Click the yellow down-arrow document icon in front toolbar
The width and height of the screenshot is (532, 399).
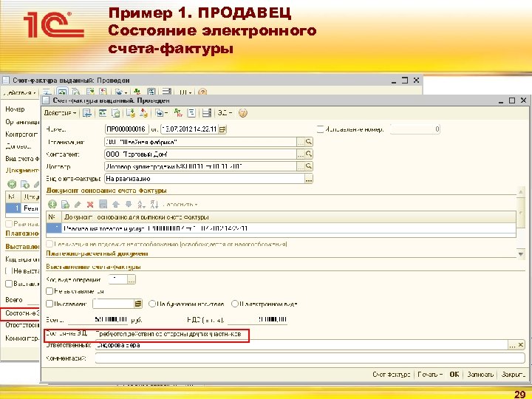pyautogui.click(x=130, y=113)
